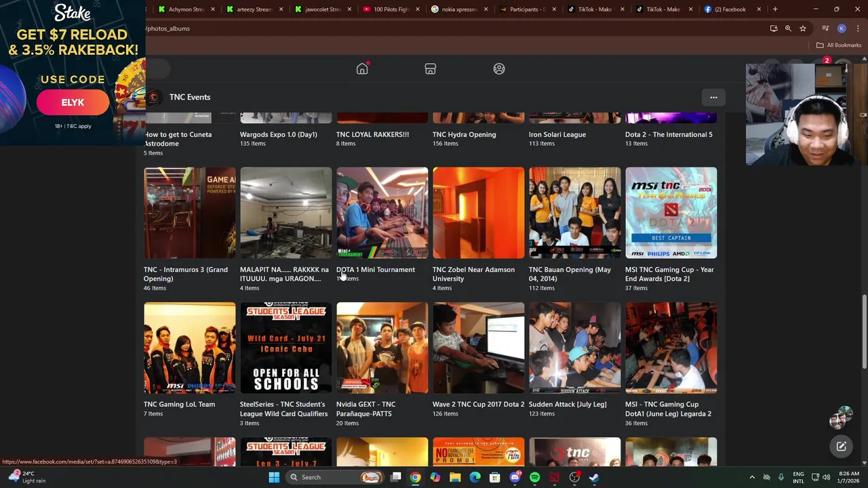Click TNC Bauan Opening album thumbnail
868x488 pixels.
click(574, 213)
